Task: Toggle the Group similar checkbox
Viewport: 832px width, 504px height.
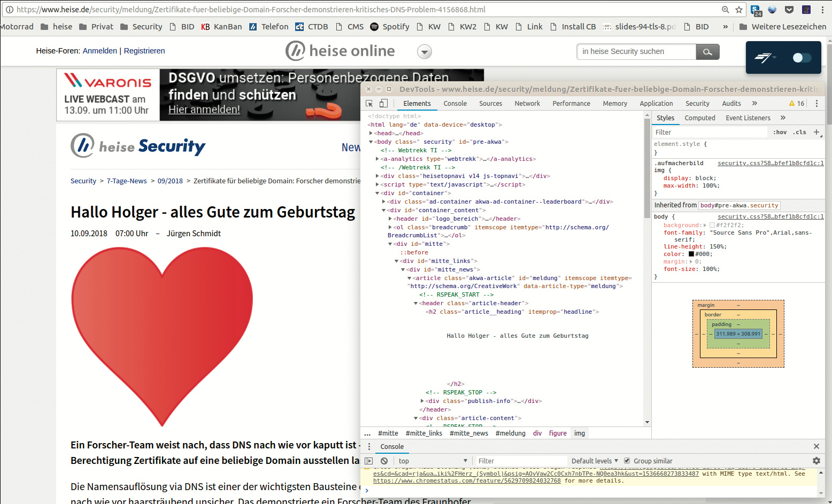Action: click(627, 461)
